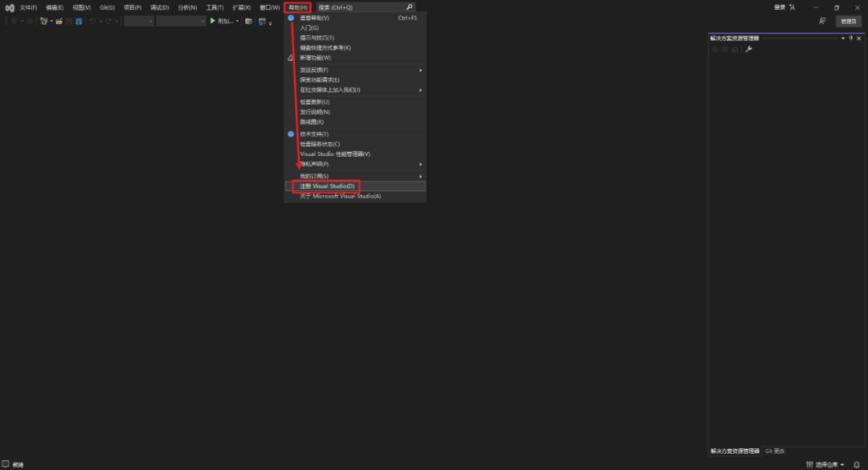Click the Save toolbar icon
Viewport: 868px width, 470px height.
(x=69, y=21)
